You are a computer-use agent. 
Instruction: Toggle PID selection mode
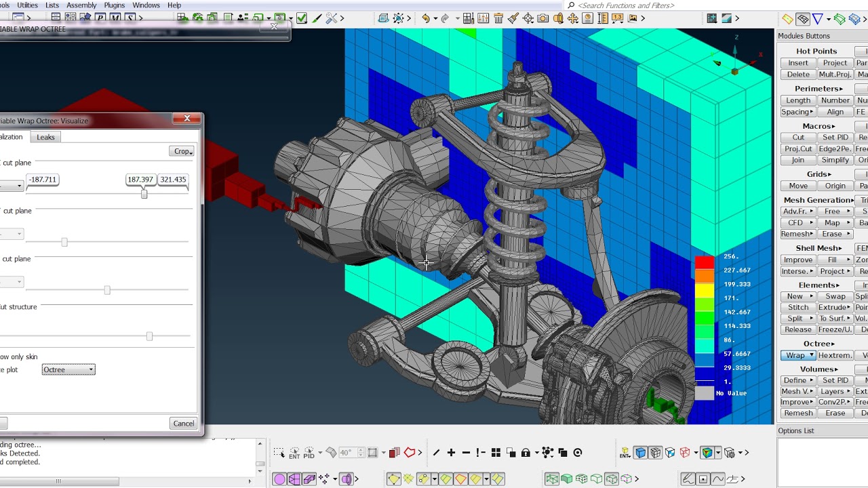pos(309,453)
